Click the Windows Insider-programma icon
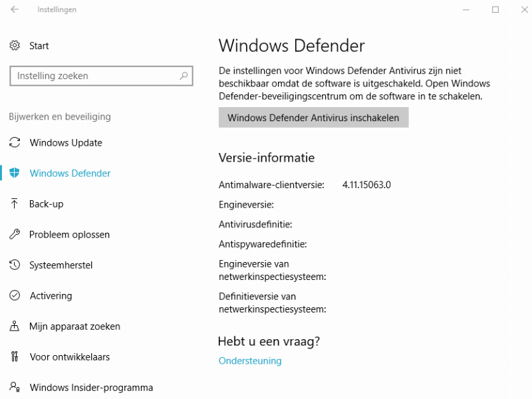532x399 pixels. coord(15,387)
